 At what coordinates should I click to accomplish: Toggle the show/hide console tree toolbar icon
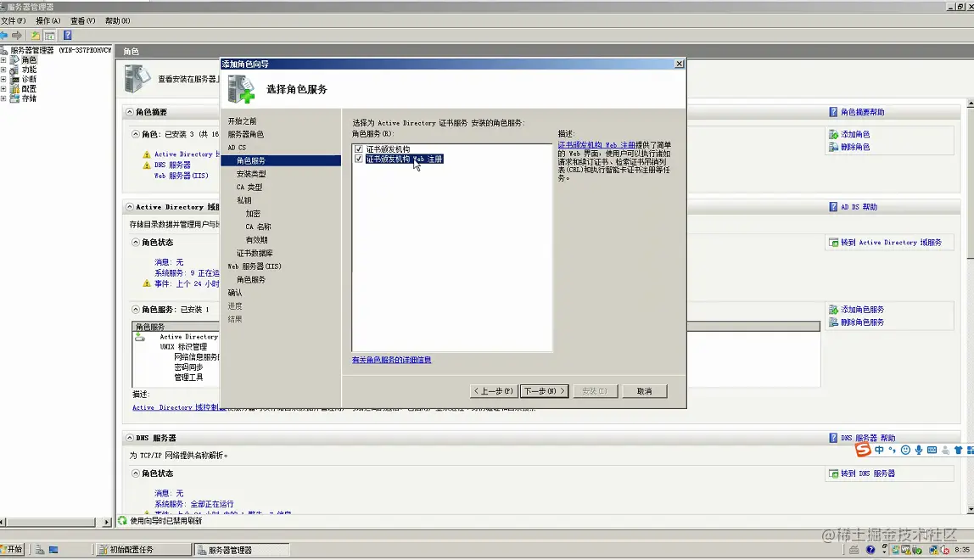(x=50, y=36)
